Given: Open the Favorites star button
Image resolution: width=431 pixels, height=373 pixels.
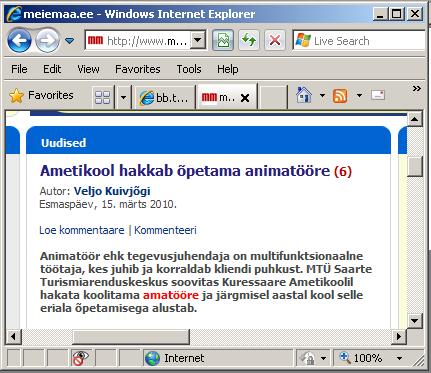Looking at the screenshot, I should [41, 96].
